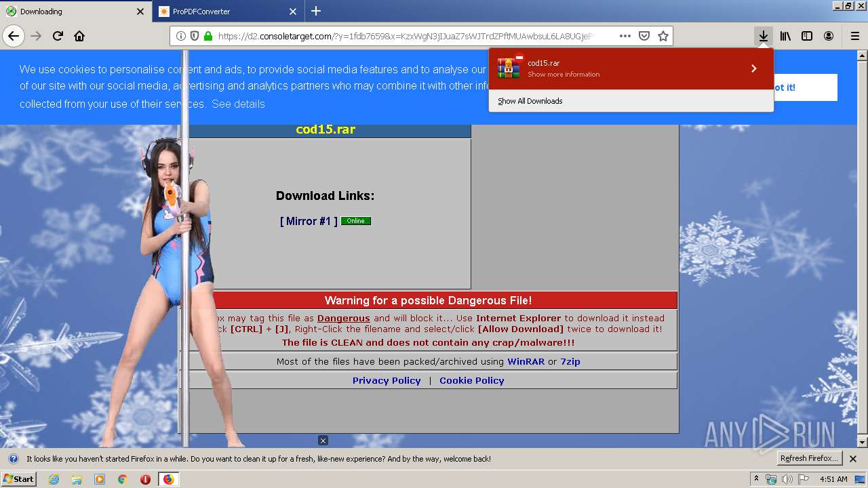Bookmark this page with star icon
This screenshot has width=868, height=488.
pyautogui.click(x=663, y=36)
